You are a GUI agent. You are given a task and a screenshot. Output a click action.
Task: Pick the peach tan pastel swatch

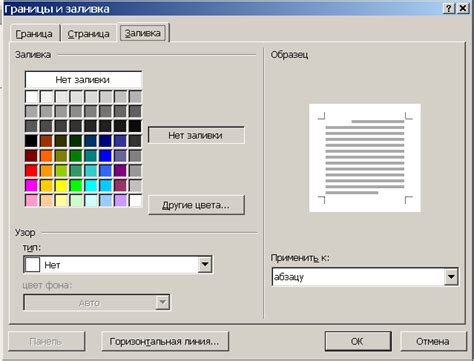point(47,201)
